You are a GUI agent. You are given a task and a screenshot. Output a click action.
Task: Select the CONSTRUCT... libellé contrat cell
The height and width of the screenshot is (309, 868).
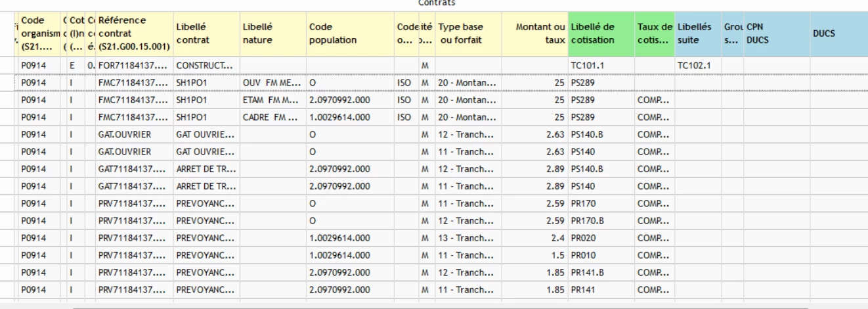tap(206, 66)
